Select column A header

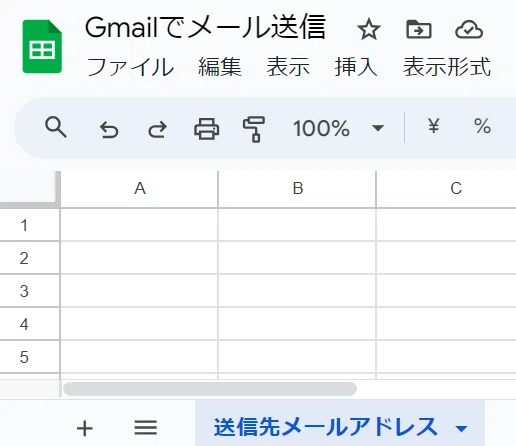[x=140, y=189]
